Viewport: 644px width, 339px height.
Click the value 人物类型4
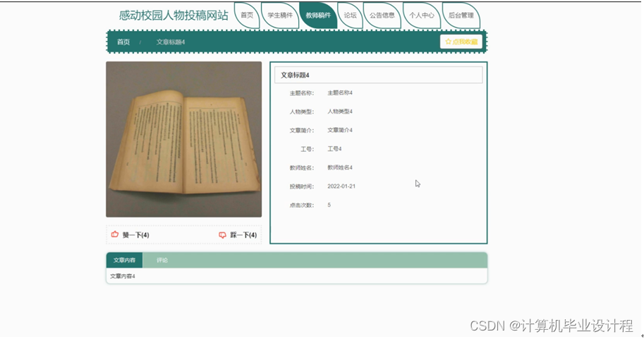pos(340,112)
